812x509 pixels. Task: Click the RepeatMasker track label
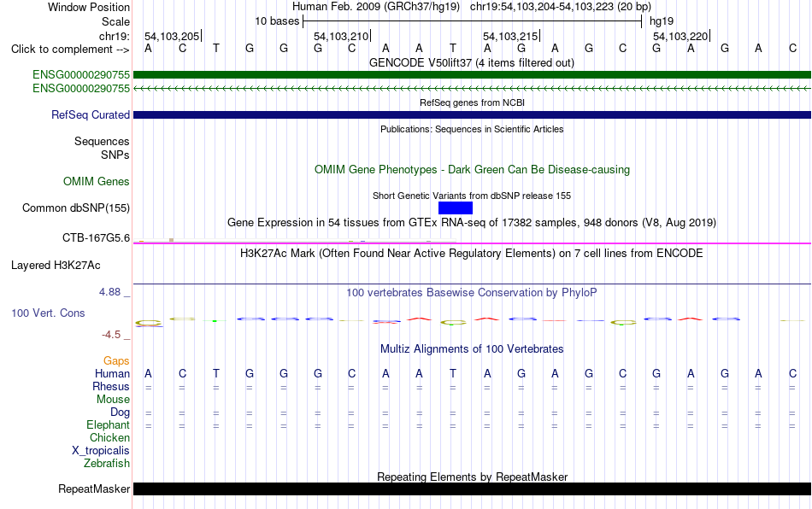94,489
